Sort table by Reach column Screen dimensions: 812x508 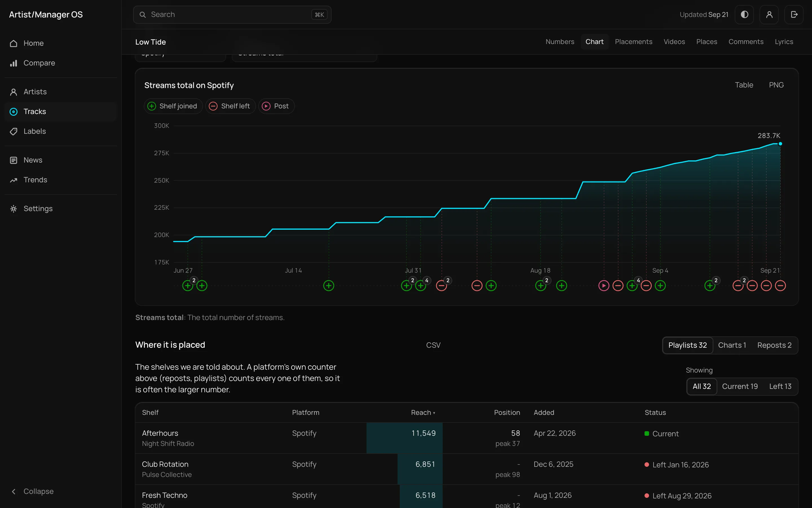tap(423, 413)
